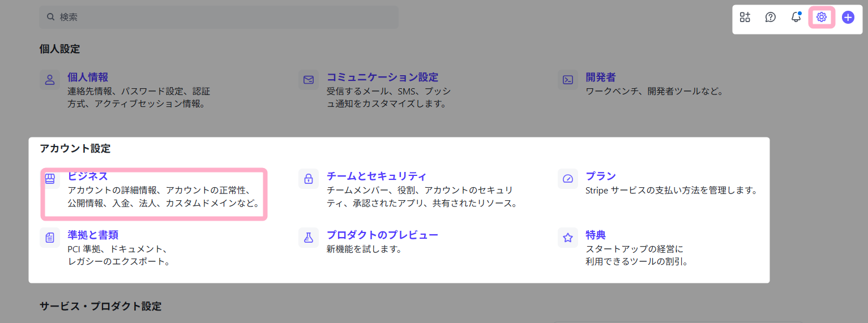Select the プロダクトのプレビュー link

coord(382,235)
